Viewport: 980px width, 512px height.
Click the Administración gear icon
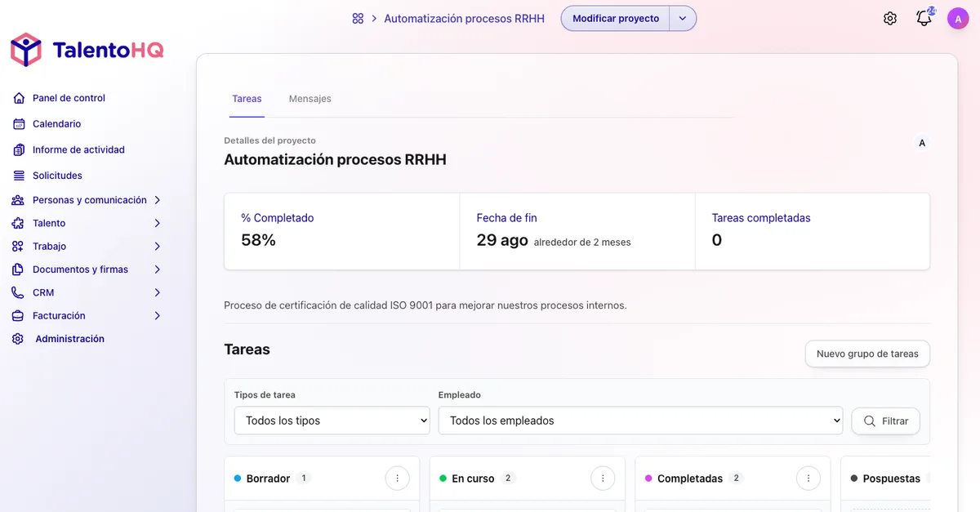tap(18, 339)
